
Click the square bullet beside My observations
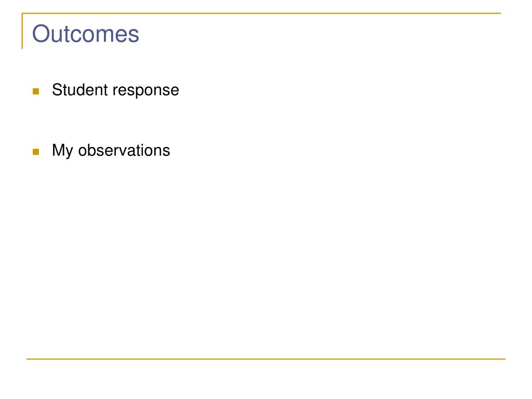pyautogui.click(x=36, y=152)
